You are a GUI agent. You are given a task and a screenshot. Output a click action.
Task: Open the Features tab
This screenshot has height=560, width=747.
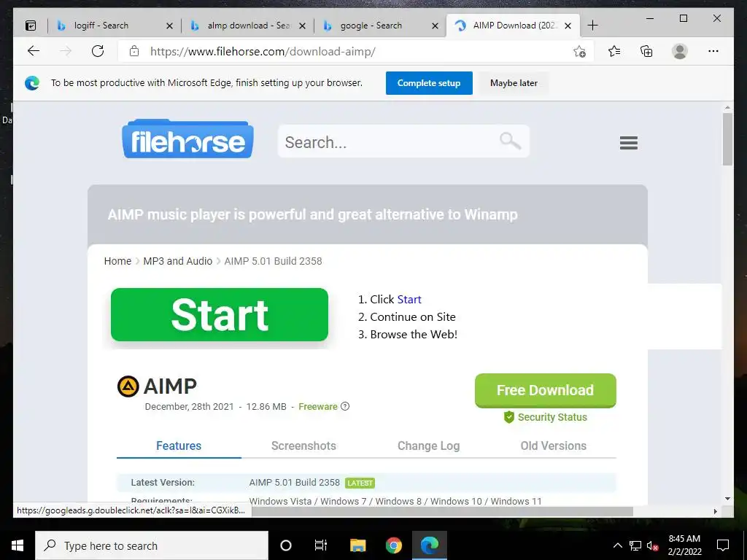pyautogui.click(x=179, y=446)
